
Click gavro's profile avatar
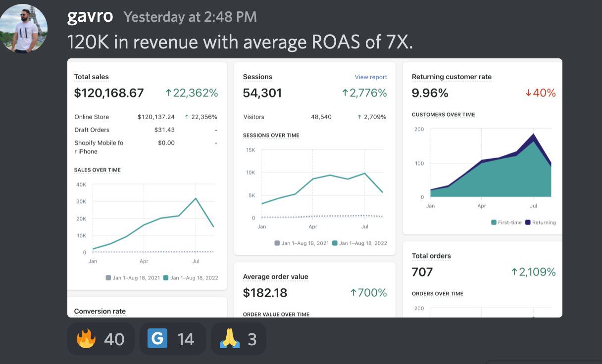(24, 28)
